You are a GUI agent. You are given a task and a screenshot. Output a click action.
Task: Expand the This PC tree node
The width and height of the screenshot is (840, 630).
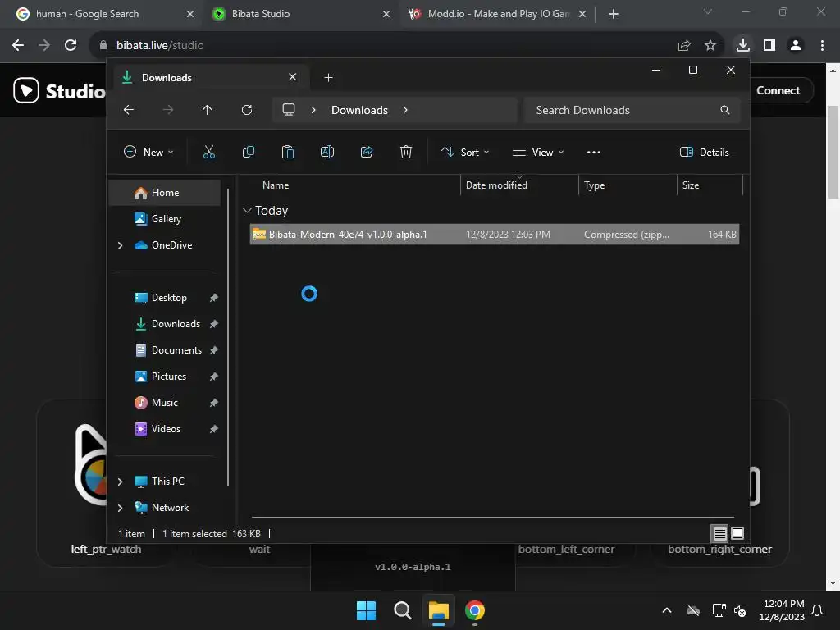point(120,482)
